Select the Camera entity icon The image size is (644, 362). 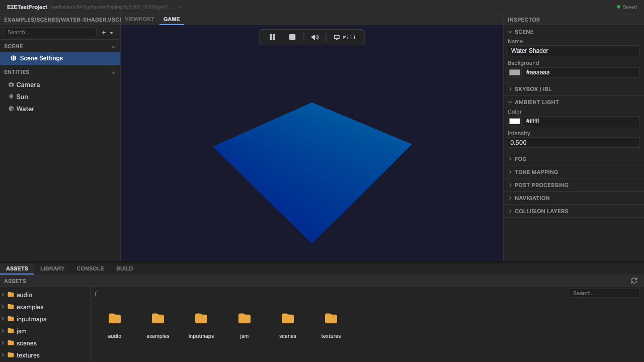pyautogui.click(x=11, y=85)
